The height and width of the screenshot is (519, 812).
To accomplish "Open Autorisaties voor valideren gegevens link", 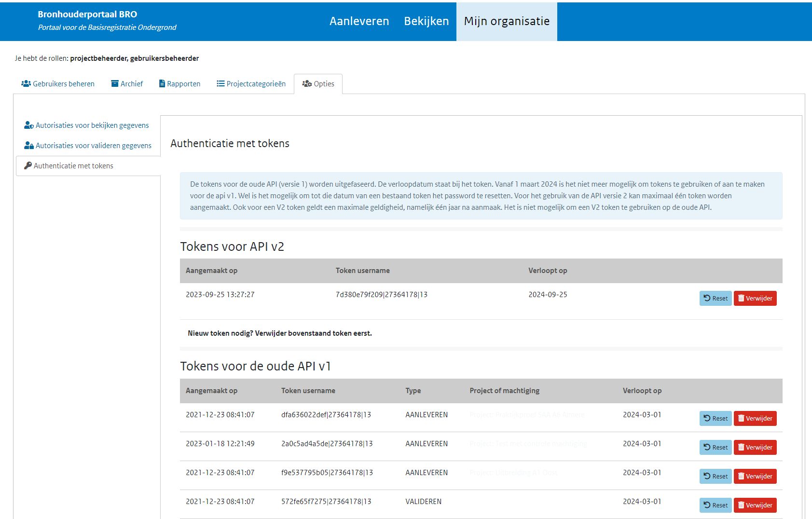I will (93, 146).
